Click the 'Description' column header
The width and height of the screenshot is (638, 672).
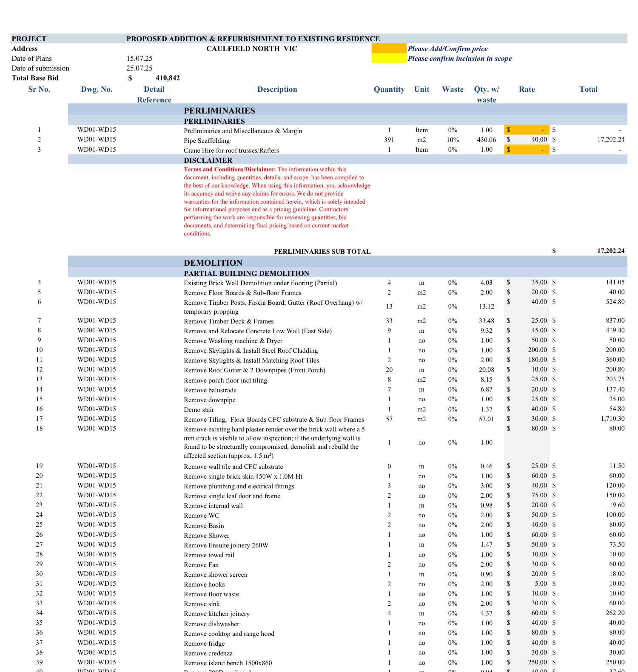277,89
